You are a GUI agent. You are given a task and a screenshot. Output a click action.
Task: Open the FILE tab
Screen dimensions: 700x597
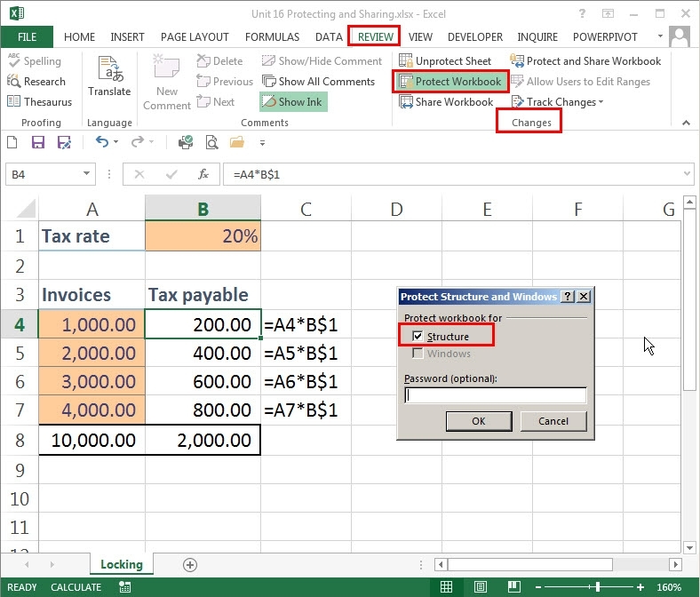27,37
